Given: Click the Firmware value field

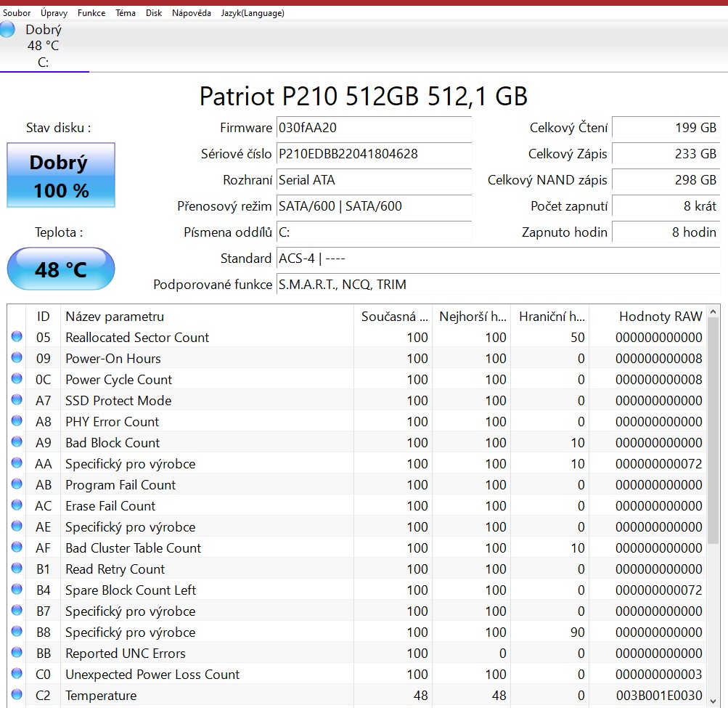Looking at the screenshot, I should coord(374,128).
